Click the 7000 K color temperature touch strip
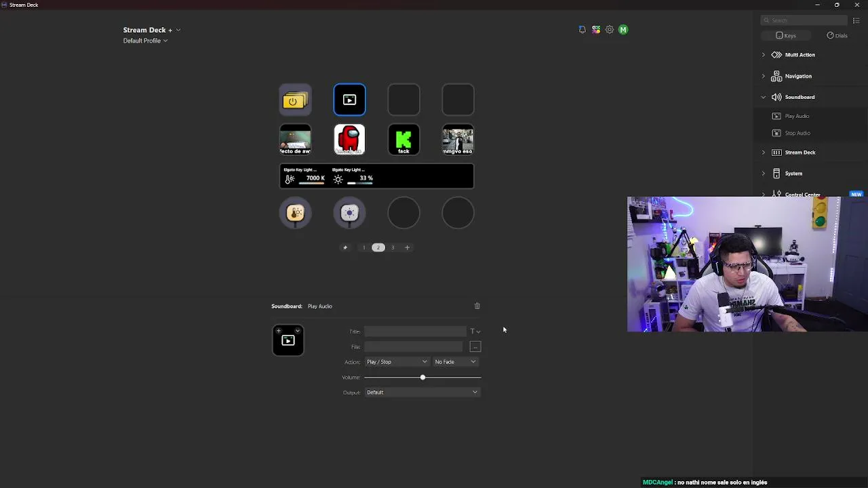Viewport: 868px width, 488px height. [x=304, y=176]
